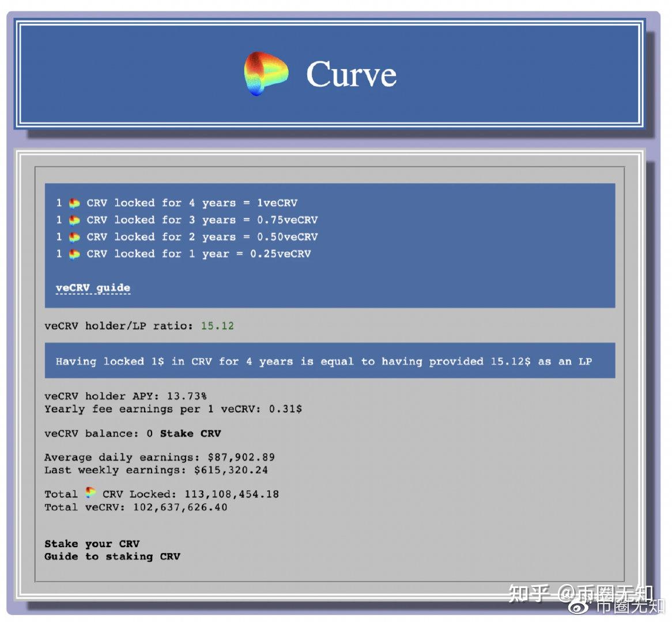Click the $615,320.24 last weekly earnings value

coord(231,471)
